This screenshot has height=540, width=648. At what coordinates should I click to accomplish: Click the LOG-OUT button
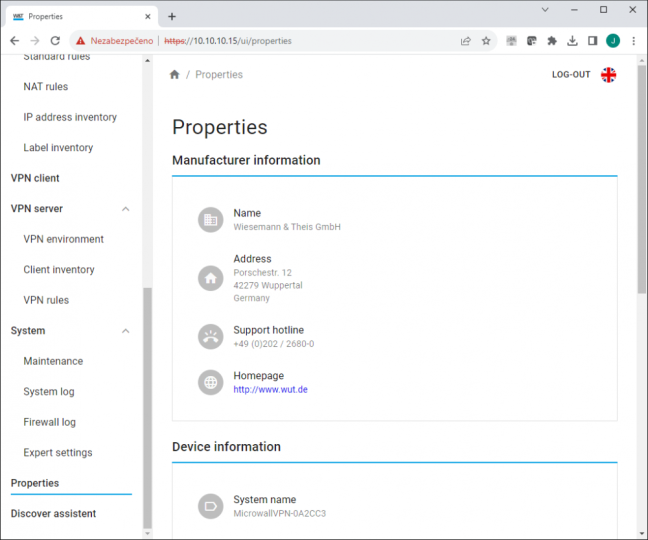tap(571, 75)
